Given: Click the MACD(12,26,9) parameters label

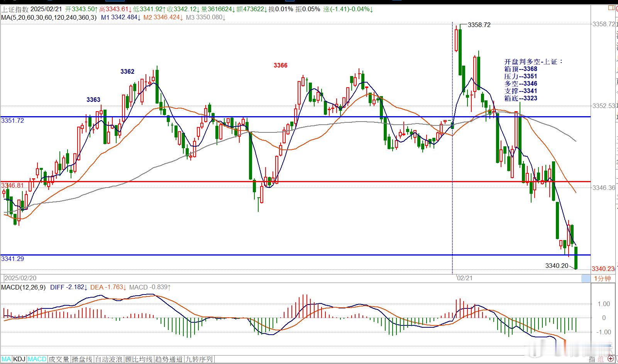Looking at the screenshot, I should point(24,287).
